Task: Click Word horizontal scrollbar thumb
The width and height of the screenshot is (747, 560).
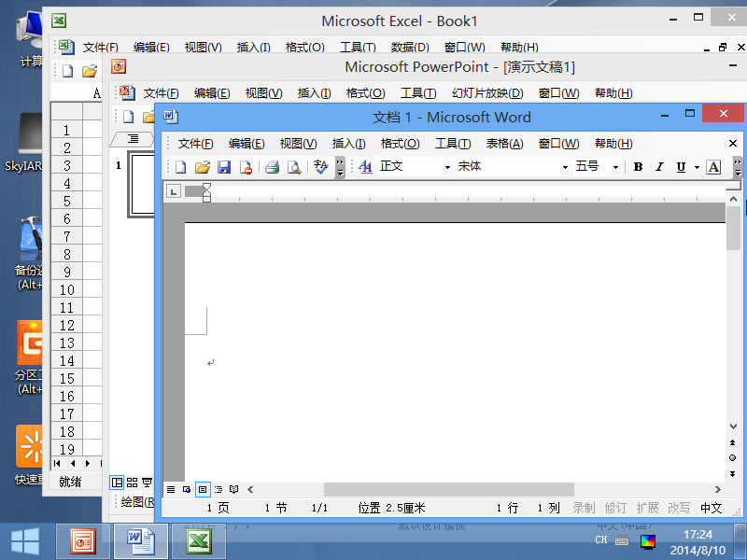Action: pyautogui.click(x=449, y=489)
